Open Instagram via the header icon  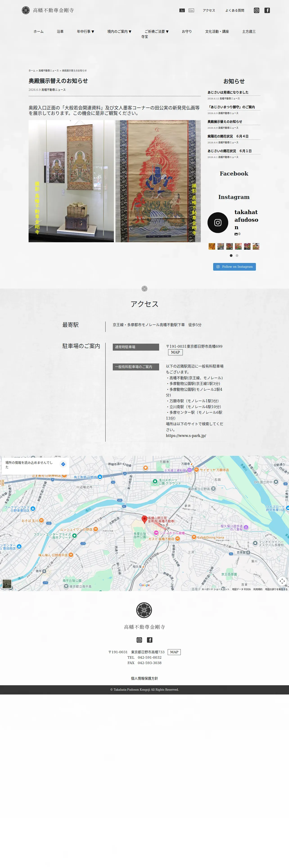pos(256,10)
